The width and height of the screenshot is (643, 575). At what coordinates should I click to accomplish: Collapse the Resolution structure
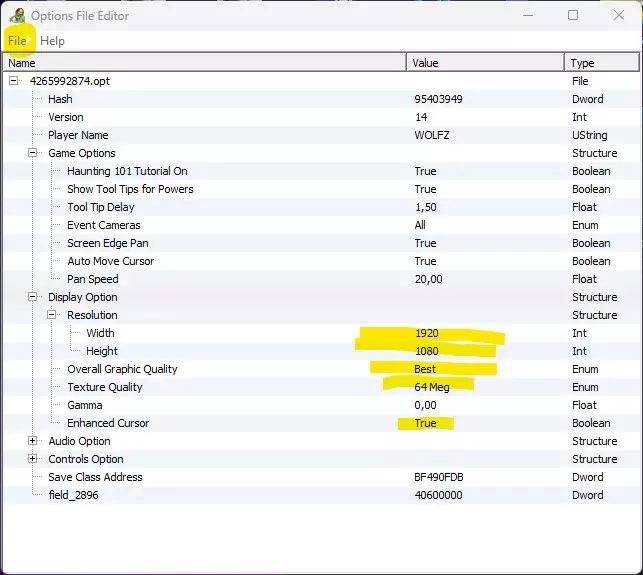[x=51, y=315]
